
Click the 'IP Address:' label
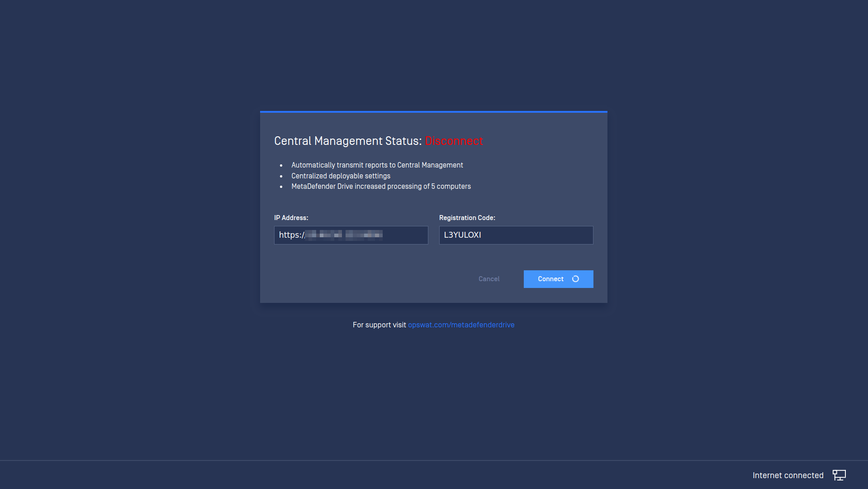[291, 218]
